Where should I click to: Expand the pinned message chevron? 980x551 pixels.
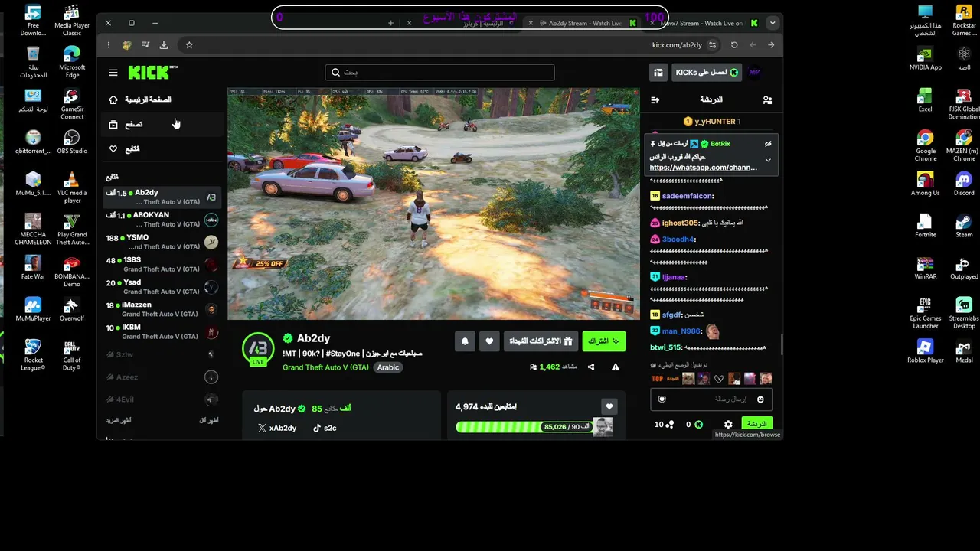tap(768, 160)
